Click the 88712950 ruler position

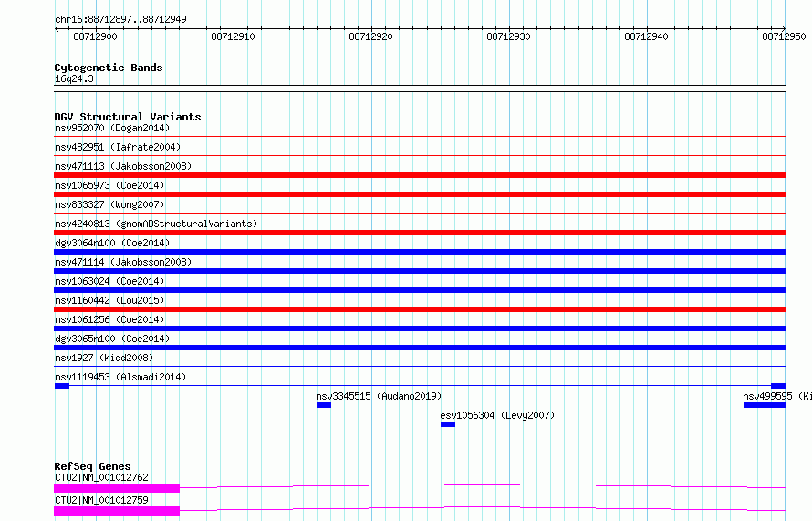[784, 36]
